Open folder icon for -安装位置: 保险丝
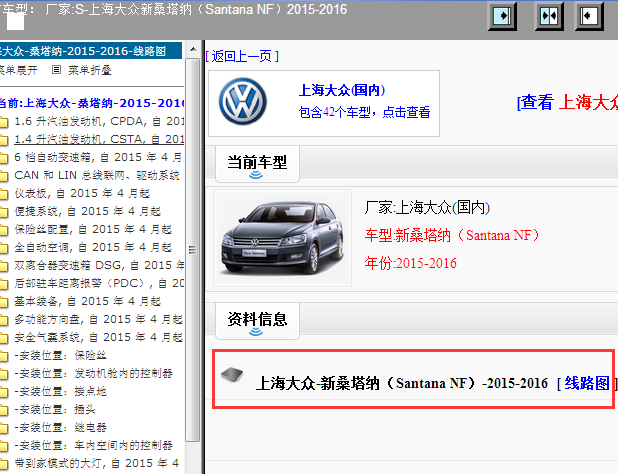Viewport: 618px width, 474px height. click(x=3, y=356)
